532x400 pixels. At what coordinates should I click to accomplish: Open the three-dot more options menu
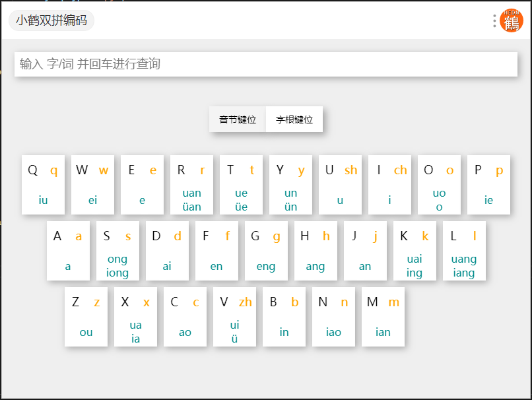coord(494,20)
